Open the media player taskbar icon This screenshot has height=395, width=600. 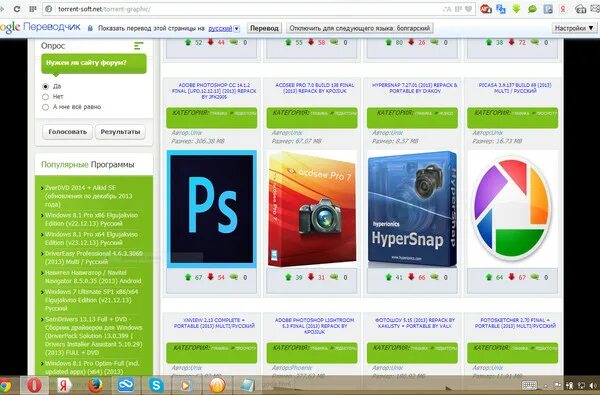click(185, 385)
